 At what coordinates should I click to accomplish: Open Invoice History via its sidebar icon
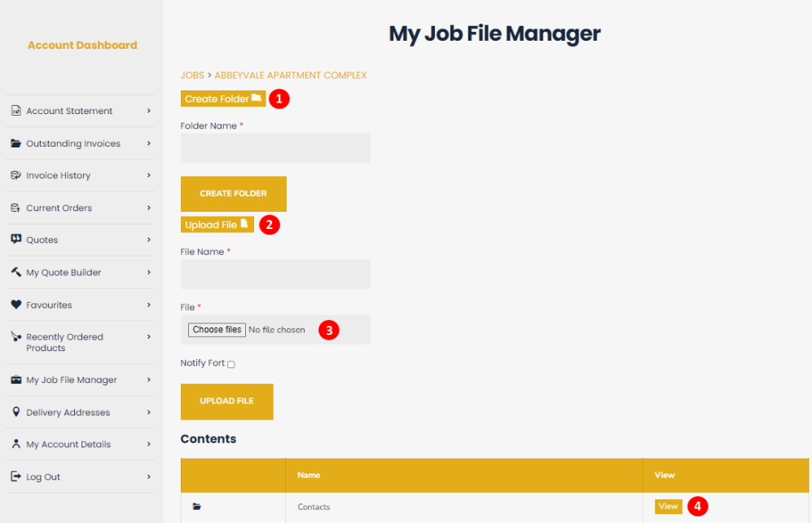[15, 175]
